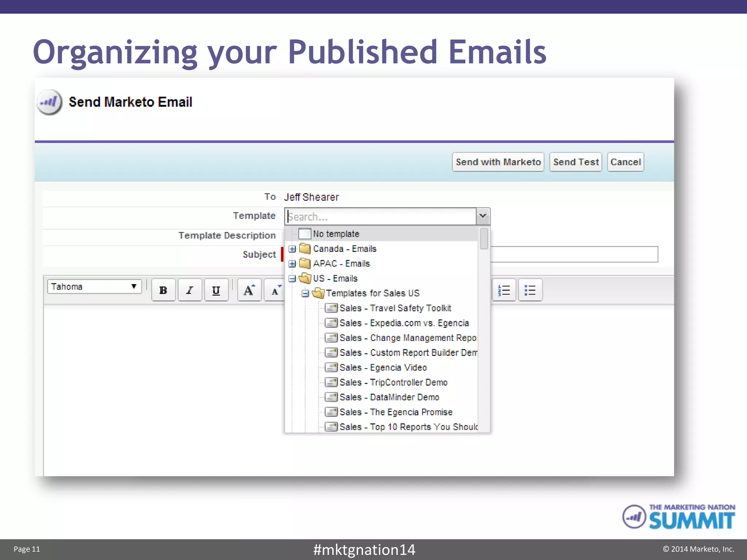Apply underline formatting
Screen dimensions: 747x560
(216, 290)
